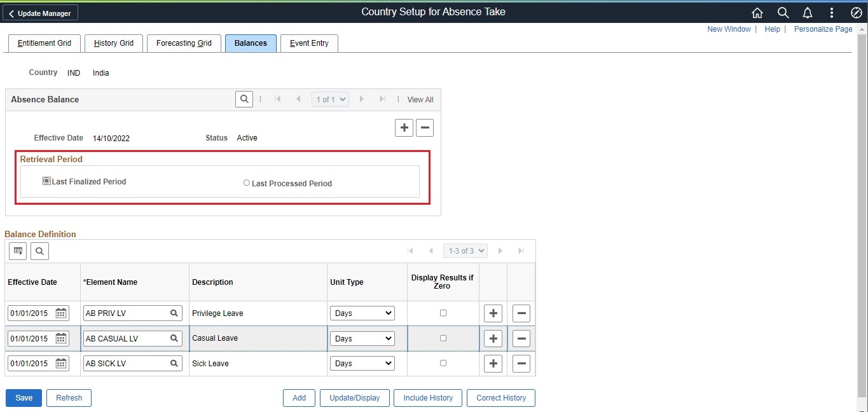The height and width of the screenshot is (412, 868).
Task: Switch to the Entitlement Grid tab
Action: [43, 43]
